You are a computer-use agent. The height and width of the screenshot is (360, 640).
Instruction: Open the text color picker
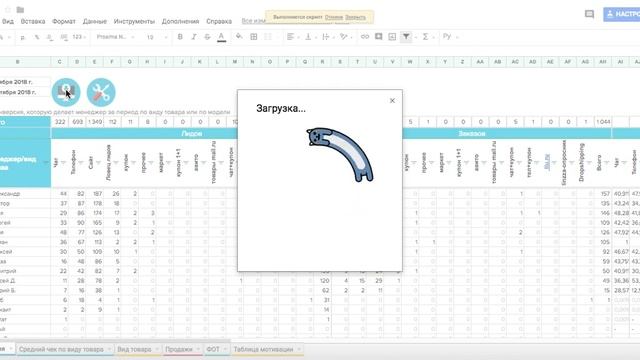[x=221, y=37]
